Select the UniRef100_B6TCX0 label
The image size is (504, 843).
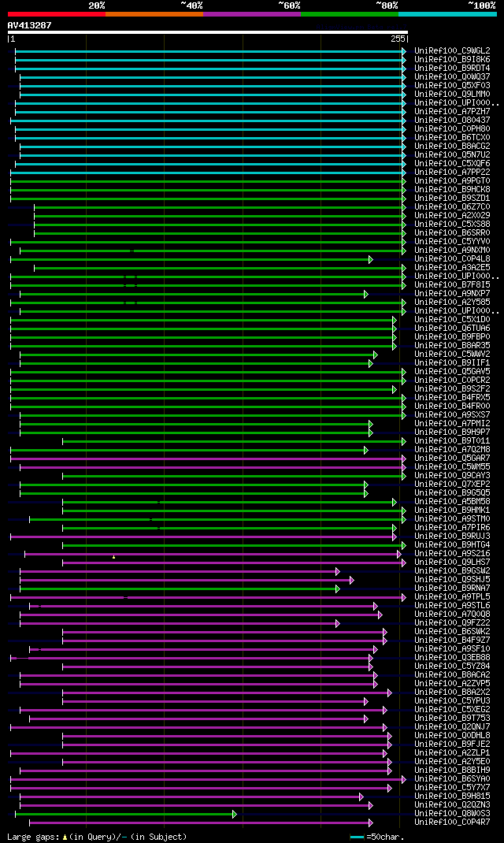click(x=452, y=138)
